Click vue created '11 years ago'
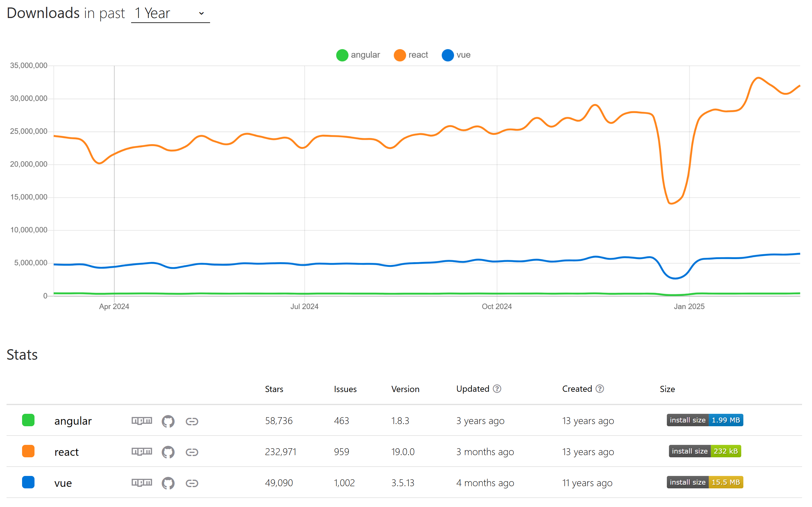The width and height of the screenshot is (812, 507). 587,483
